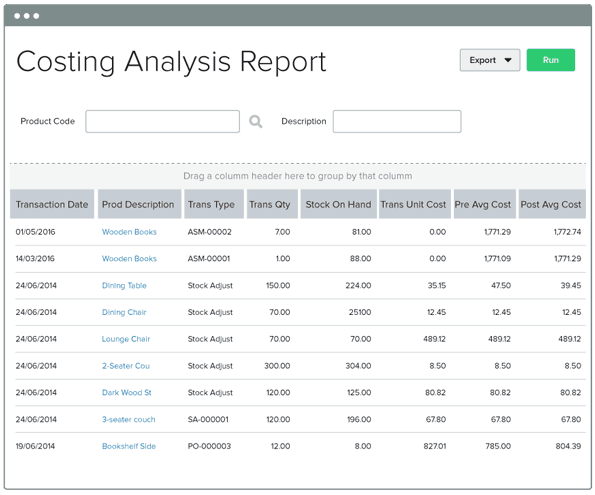Click the 196.00 stock on hand value

359,419
